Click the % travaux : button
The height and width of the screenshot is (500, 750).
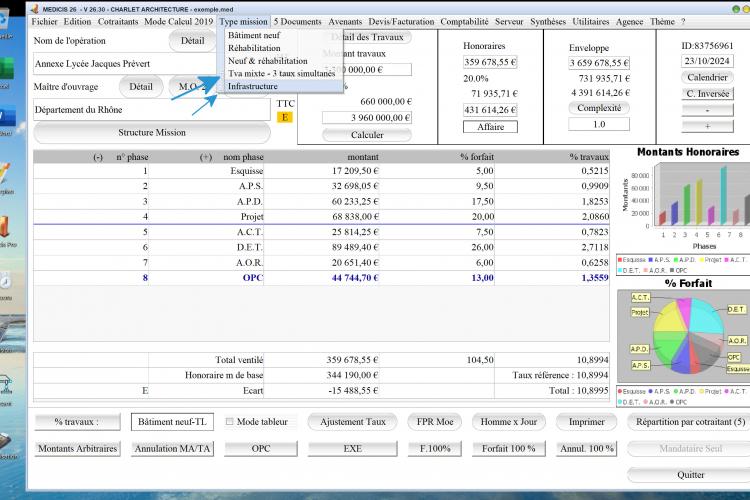click(x=77, y=422)
